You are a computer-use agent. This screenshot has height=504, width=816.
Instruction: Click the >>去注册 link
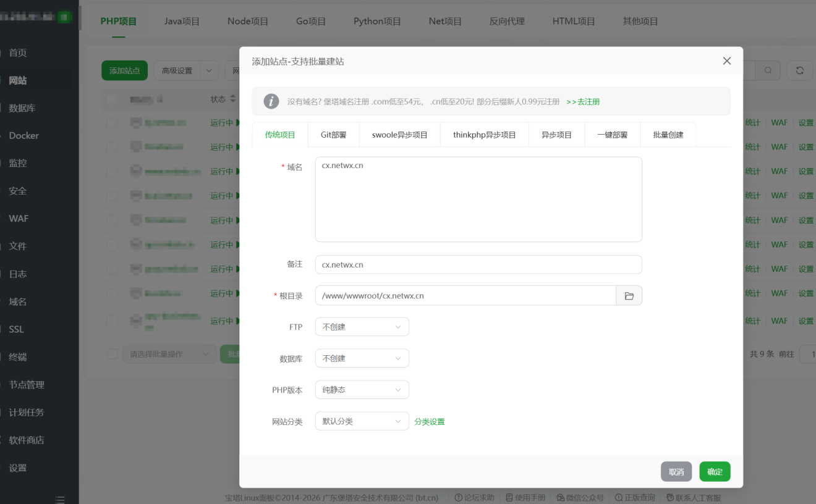[x=583, y=101]
